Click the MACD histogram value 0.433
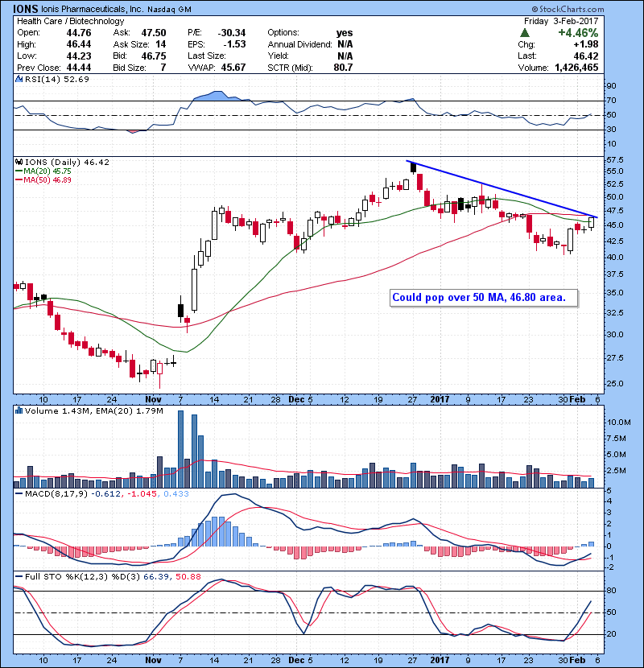The width and height of the screenshot is (644, 668). pyautogui.click(x=176, y=494)
